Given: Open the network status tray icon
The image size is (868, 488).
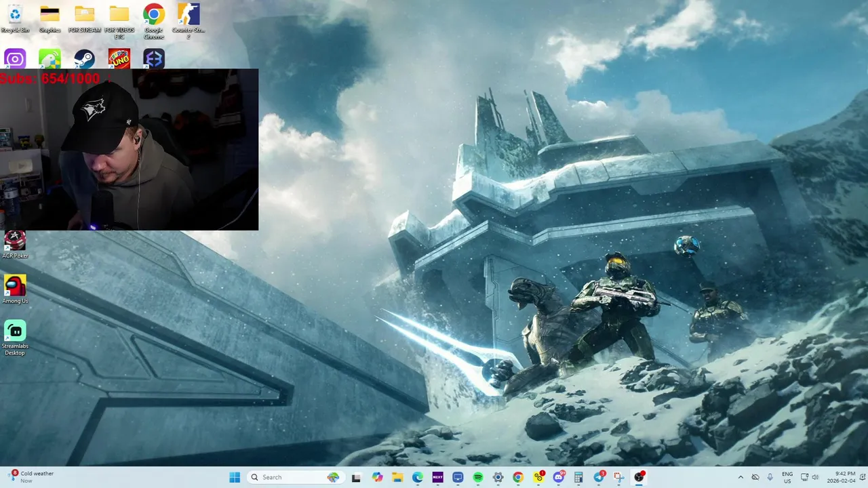Looking at the screenshot, I should pos(804,477).
